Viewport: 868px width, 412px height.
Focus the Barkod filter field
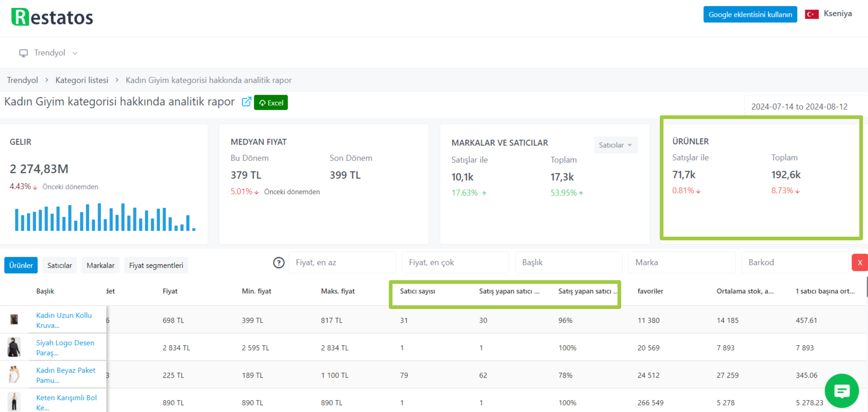795,262
